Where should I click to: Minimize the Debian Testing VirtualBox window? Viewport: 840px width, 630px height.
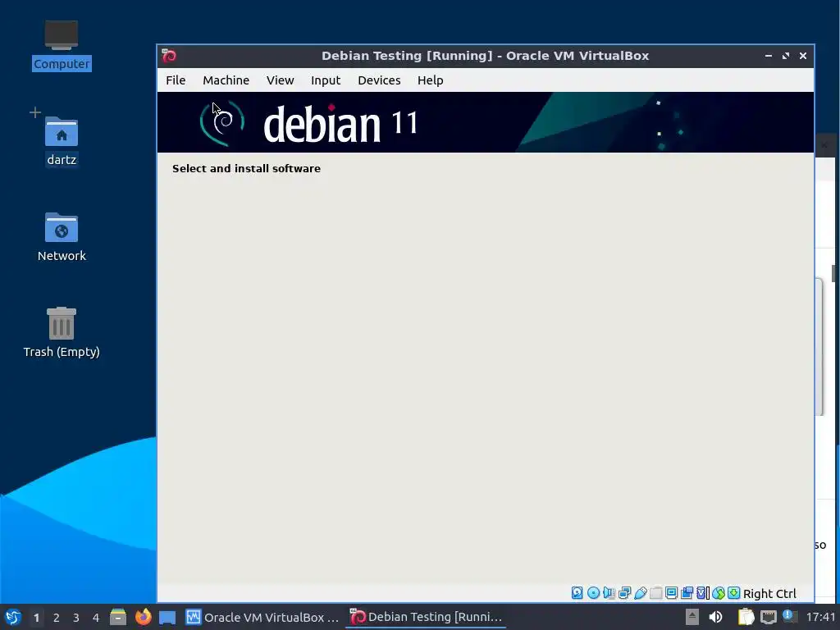[x=768, y=56]
